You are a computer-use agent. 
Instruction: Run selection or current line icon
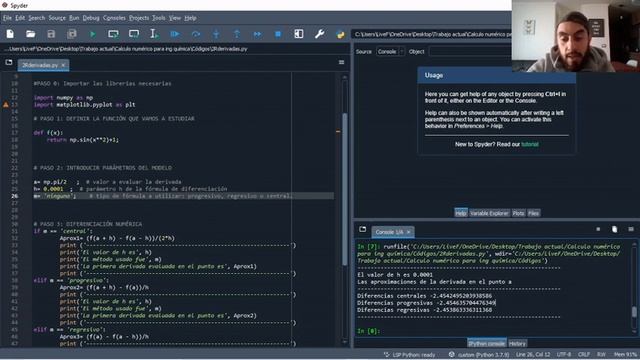pos(154,34)
